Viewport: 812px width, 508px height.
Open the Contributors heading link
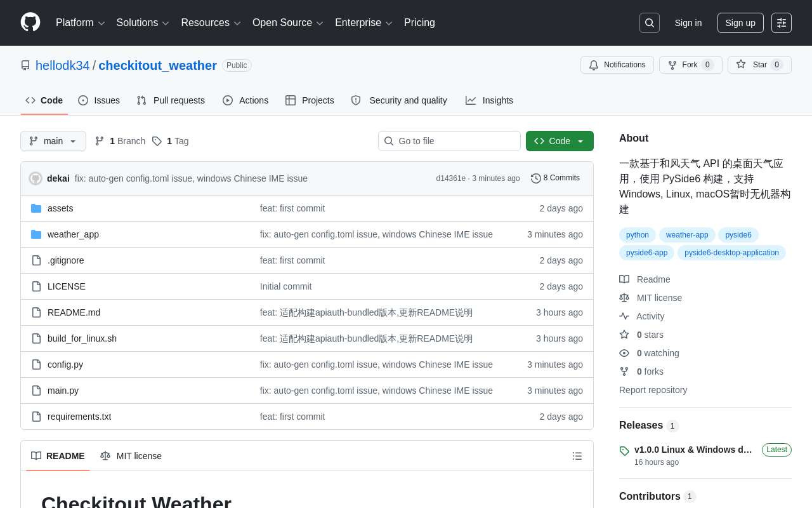click(657, 497)
